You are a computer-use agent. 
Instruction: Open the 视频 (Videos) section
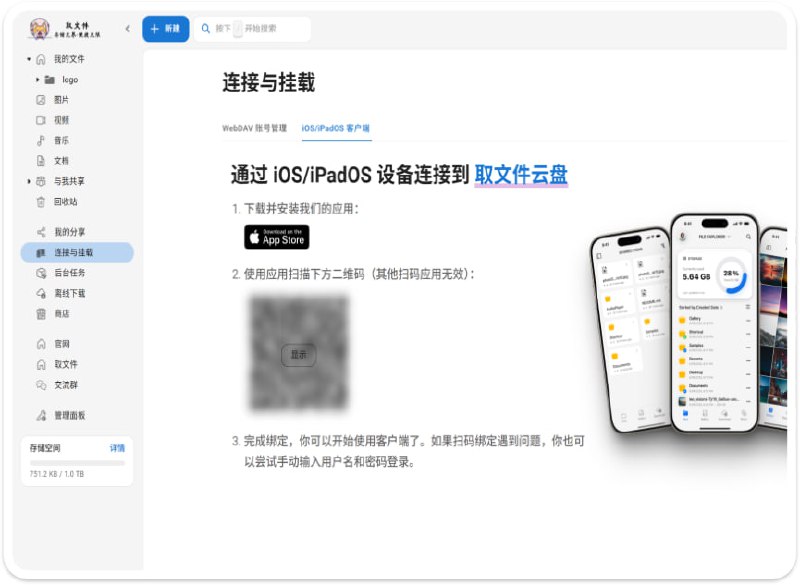[60, 120]
